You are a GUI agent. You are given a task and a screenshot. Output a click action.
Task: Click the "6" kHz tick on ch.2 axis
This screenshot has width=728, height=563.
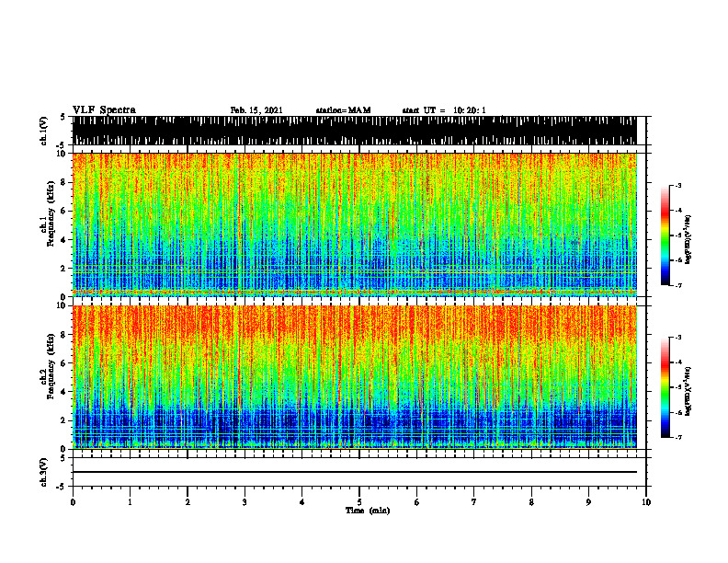click(x=65, y=363)
